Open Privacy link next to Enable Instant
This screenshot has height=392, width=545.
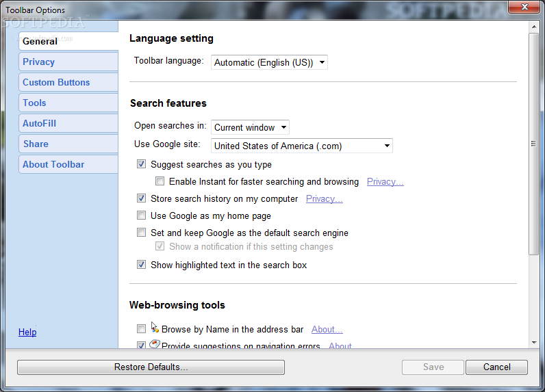[385, 181]
